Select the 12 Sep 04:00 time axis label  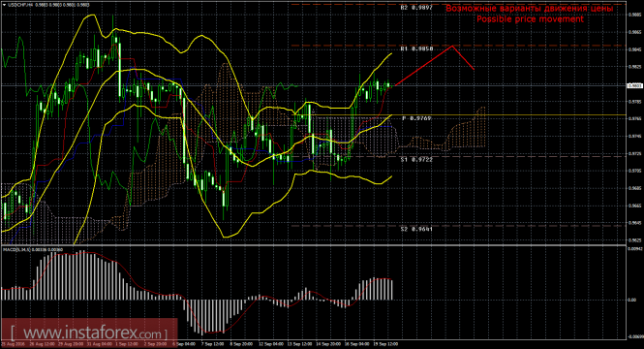270,343
